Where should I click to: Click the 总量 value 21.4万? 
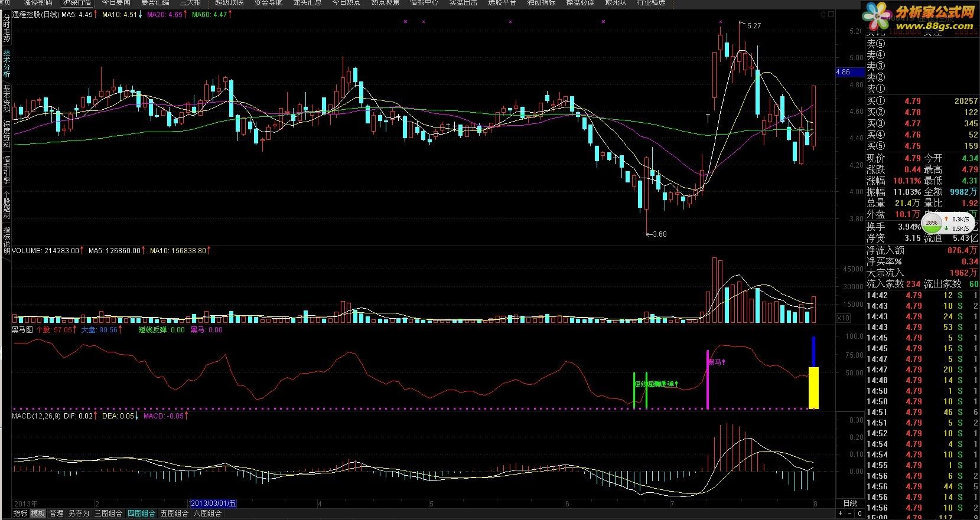[907, 204]
